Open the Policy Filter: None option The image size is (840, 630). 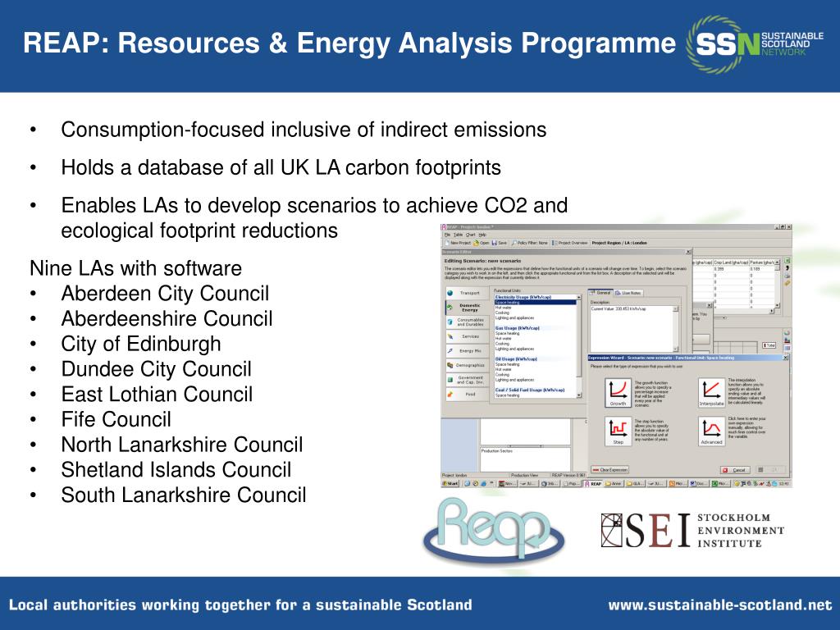tap(530, 243)
